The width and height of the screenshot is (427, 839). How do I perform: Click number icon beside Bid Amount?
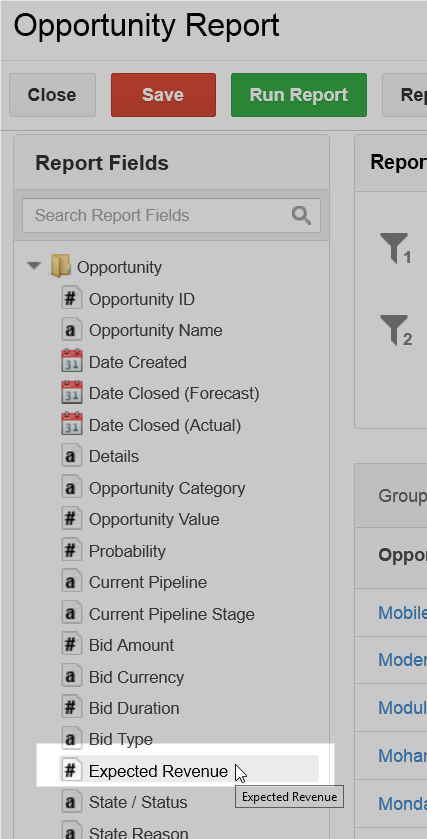pos(71,645)
